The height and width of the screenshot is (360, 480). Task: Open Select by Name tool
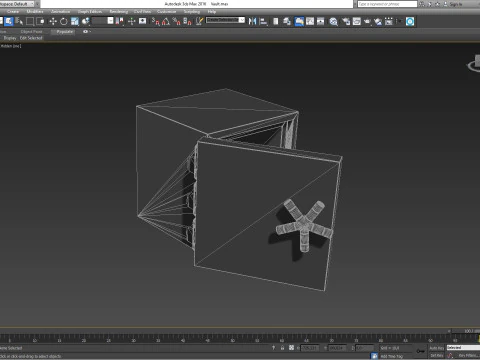coord(19,21)
